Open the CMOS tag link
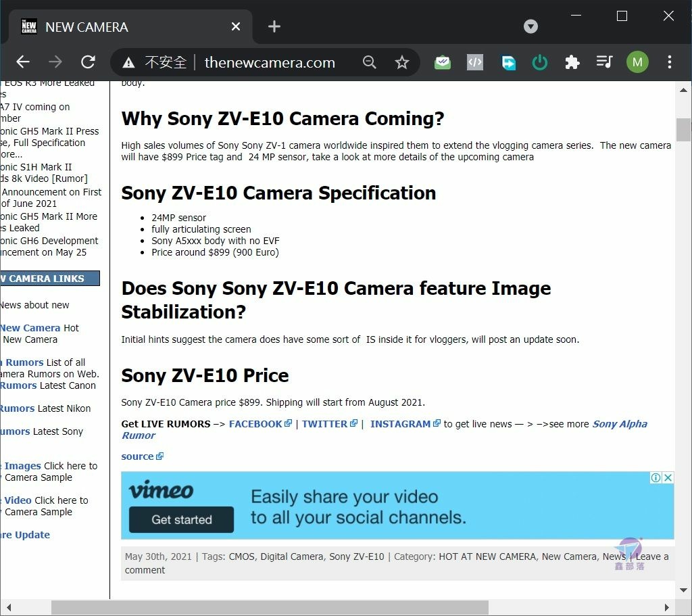692x616 pixels. pyautogui.click(x=242, y=556)
